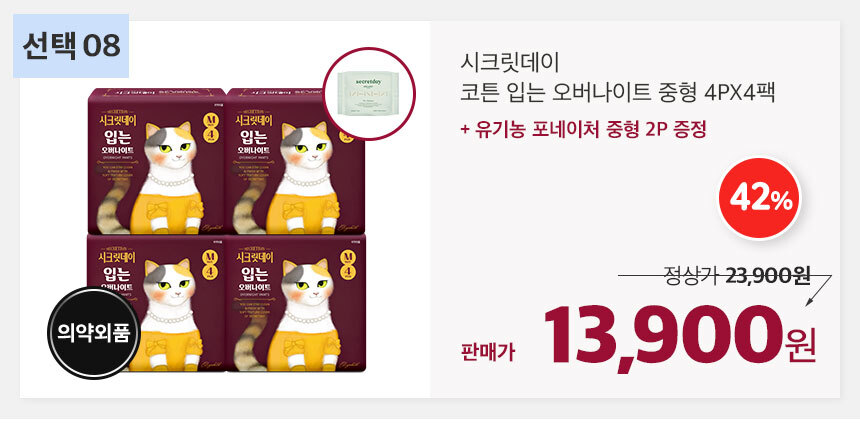Viewport: 860px width, 440px height.
Task: Open the circular free gift pad thumbnail
Action: click(369, 94)
